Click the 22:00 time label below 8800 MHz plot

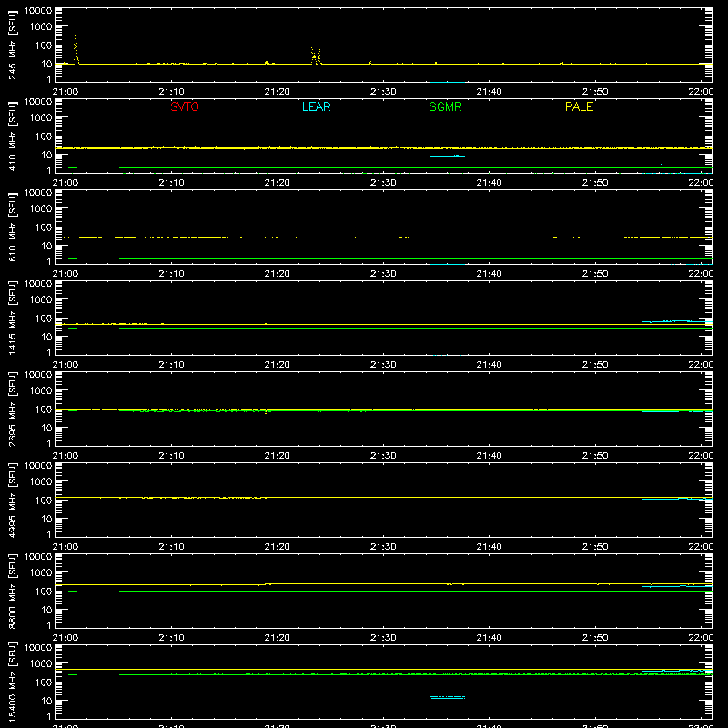pos(701,638)
